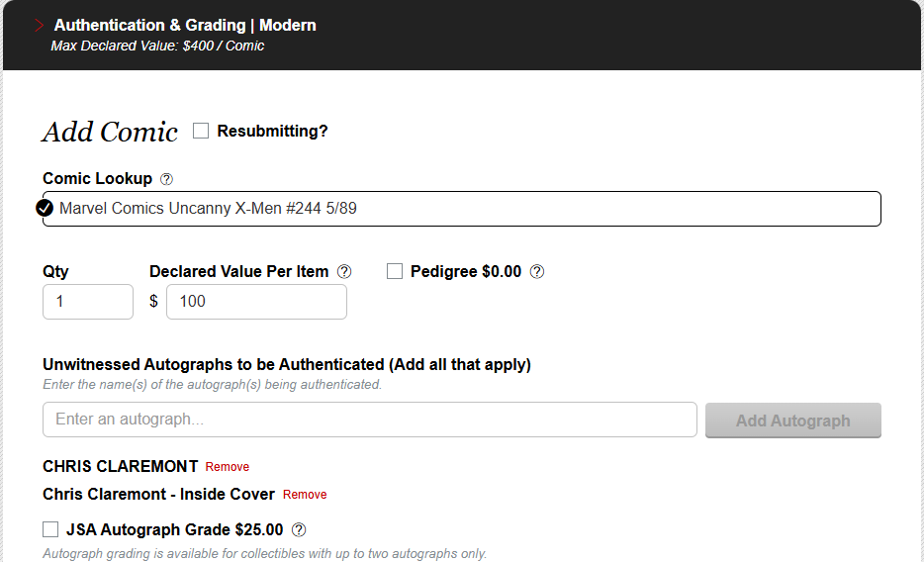Image resolution: width=924 pixels, height=562 pixels.
Task: Focus the Declared Value Per Item field
Action: tap(256, 302)
